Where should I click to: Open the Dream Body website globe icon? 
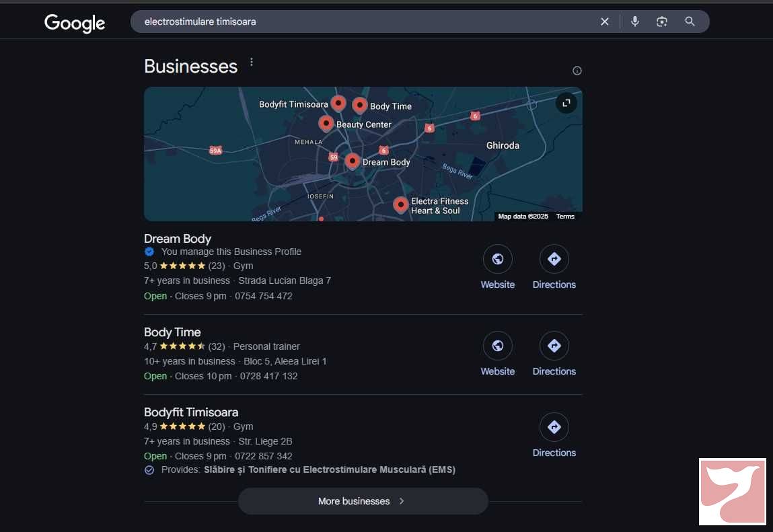point(497,259)
